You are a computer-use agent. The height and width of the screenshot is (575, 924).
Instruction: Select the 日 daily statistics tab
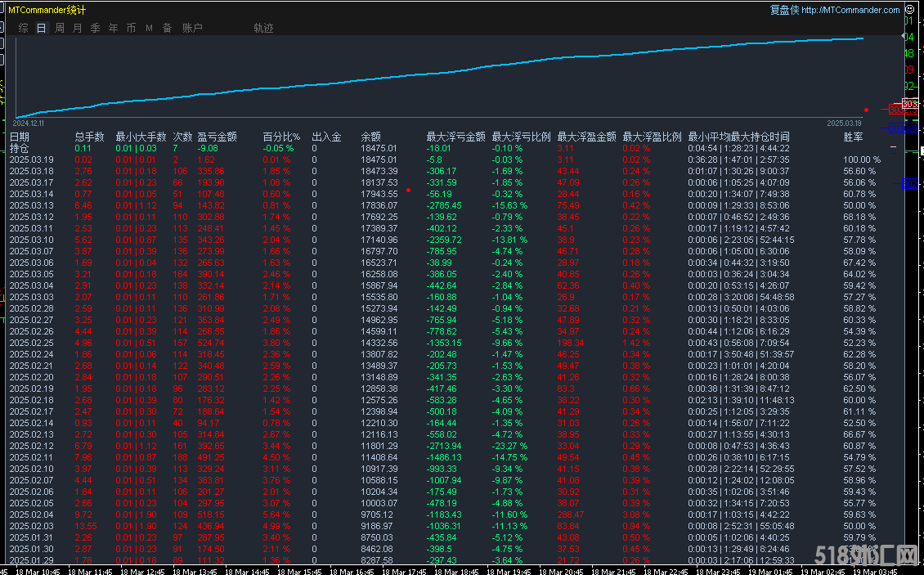pos(41,28)
